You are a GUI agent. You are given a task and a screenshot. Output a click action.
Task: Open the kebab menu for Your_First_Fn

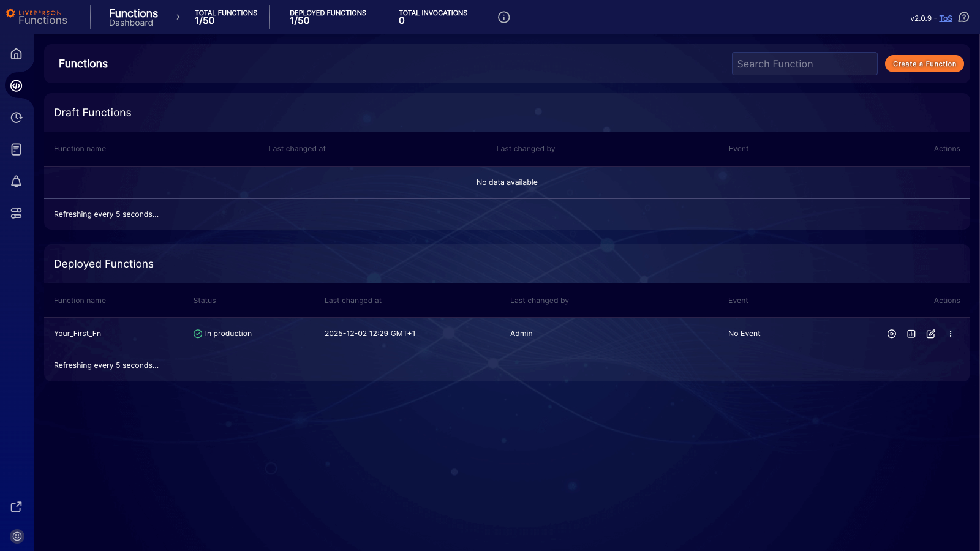click(x=951, y=334)
